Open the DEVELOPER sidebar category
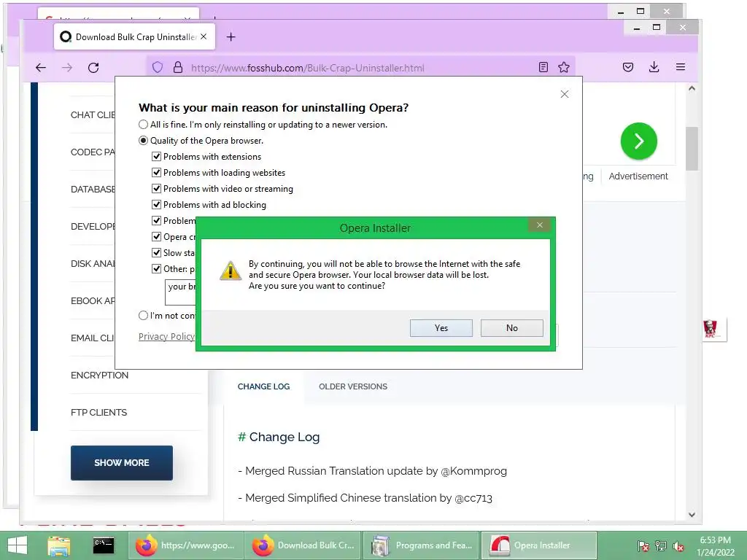 point(93,227)
